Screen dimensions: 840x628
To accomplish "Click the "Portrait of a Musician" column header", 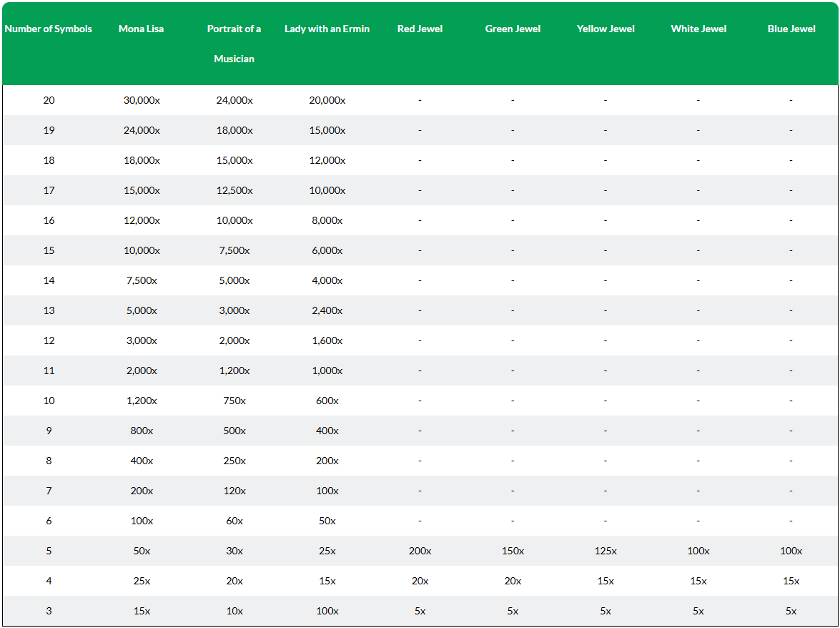I will 234,44.
